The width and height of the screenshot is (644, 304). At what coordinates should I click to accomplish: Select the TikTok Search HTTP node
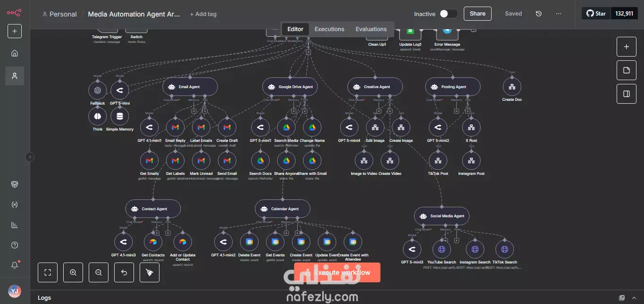[x=504, y=249]
